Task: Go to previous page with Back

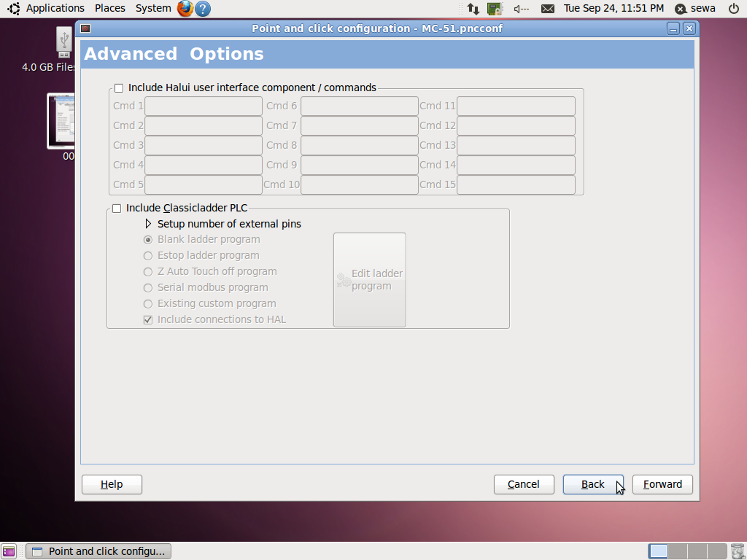Action: [593, 484]
